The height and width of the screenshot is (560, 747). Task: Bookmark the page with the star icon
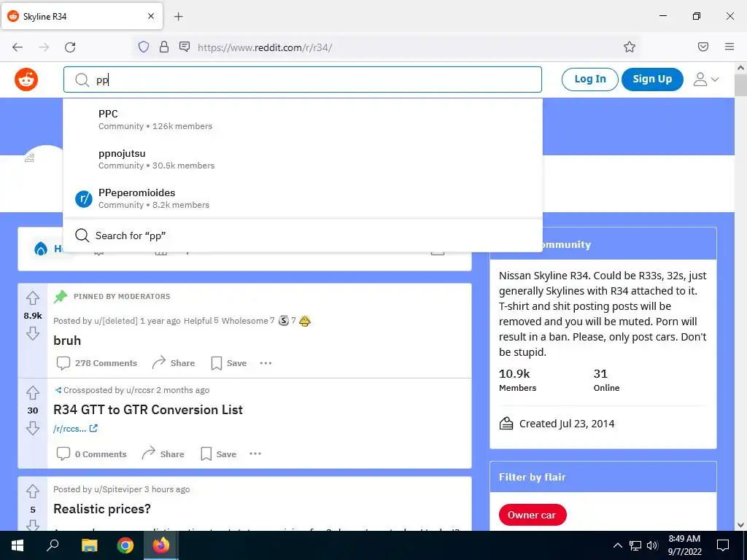(630, 47)
